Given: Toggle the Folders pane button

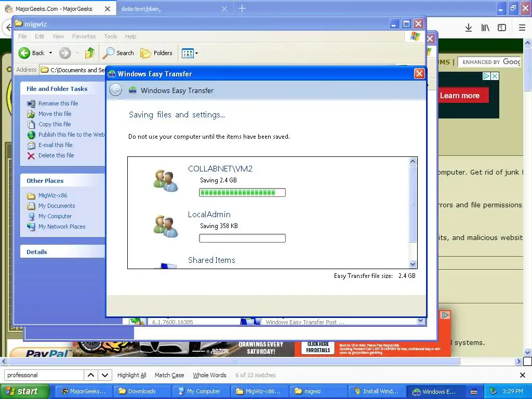Looking at the screenshot, I should [x=156, y=53].
